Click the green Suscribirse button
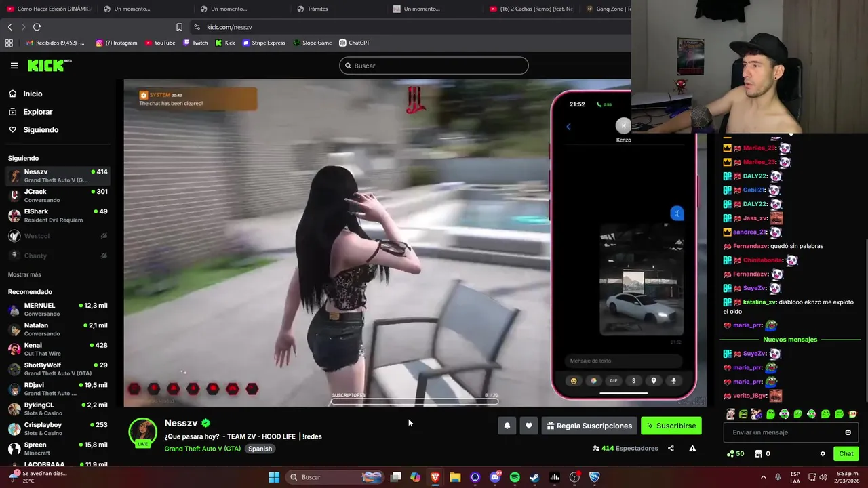Viewport: 868px width, 488px height. [x=671, y=426]
